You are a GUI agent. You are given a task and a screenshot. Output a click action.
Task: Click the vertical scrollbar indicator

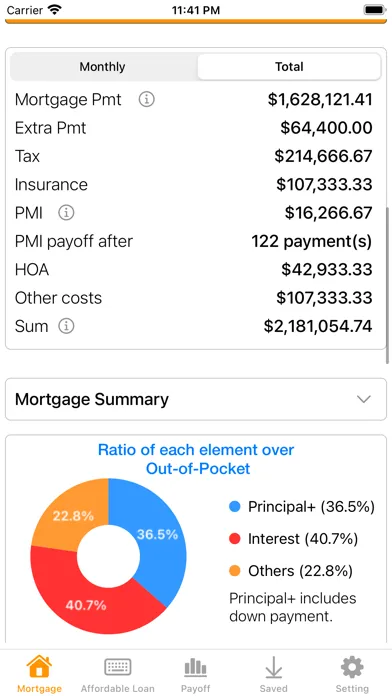pos(389,286)
